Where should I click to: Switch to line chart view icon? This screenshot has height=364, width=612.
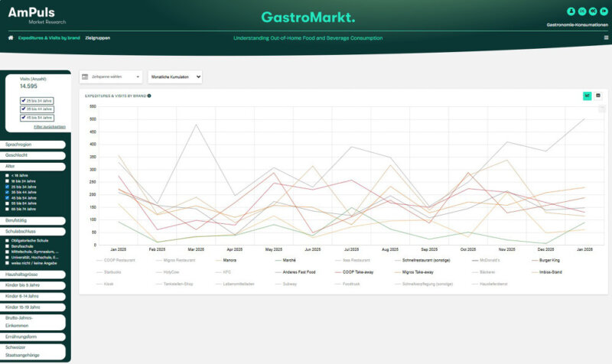(587, 96)
